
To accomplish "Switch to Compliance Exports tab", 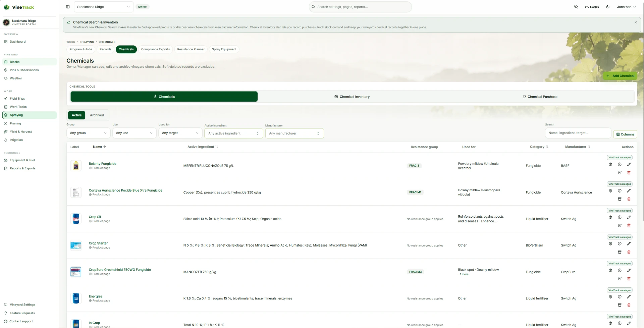I will click(155, 49).
